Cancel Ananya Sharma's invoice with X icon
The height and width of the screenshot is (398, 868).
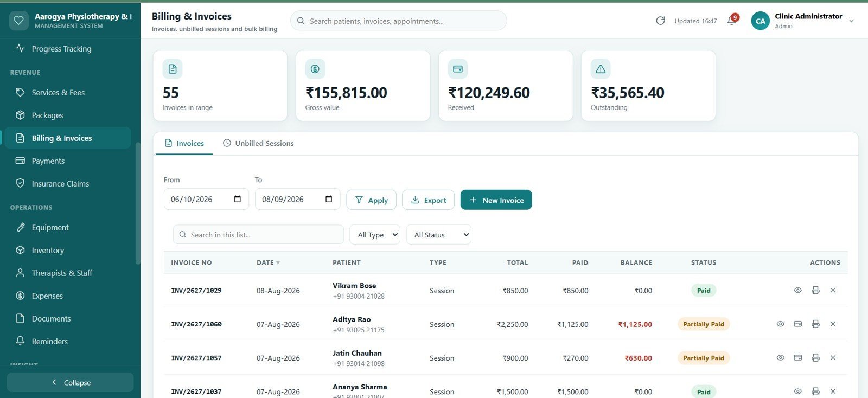tap(833, 391)
